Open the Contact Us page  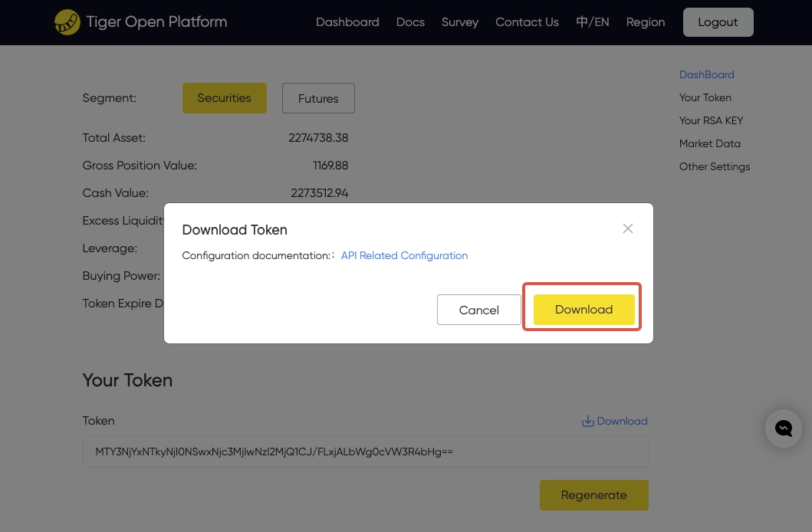click(527, 22)
